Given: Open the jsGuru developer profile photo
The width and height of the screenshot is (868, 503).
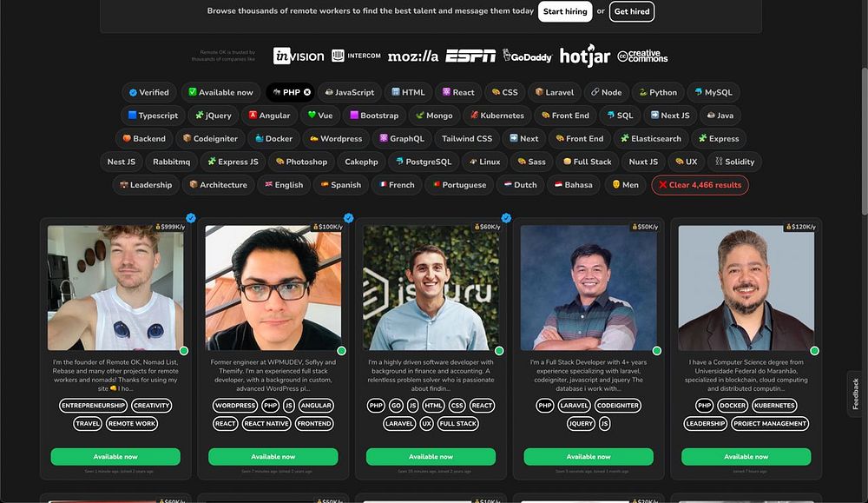Looking at the screenshot, I should pos(431,288).
